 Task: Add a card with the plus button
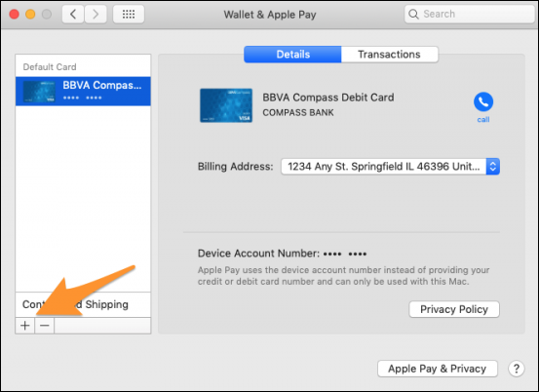pyautogui.click(x=24, y=326)
